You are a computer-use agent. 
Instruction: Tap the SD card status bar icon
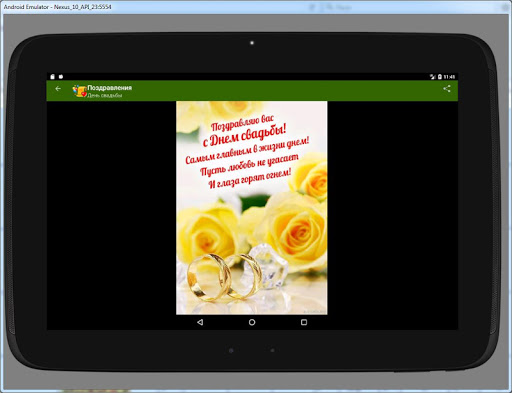(52, 77)
